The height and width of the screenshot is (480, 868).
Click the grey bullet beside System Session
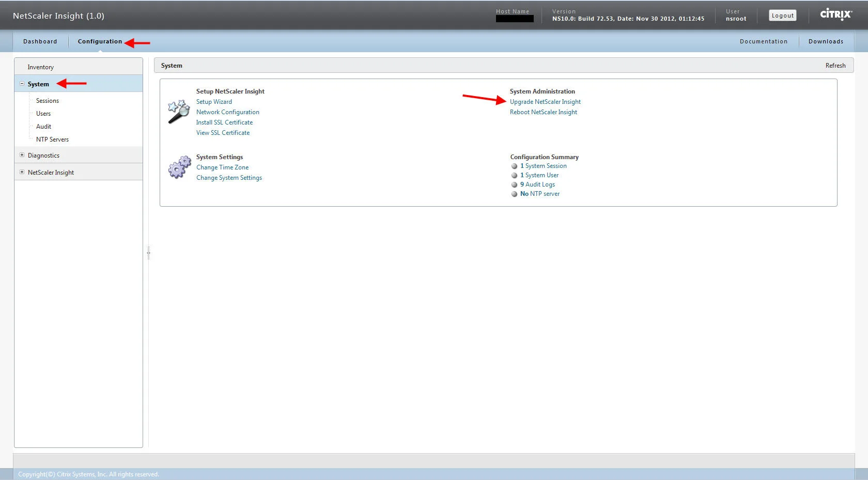(514, 166)
